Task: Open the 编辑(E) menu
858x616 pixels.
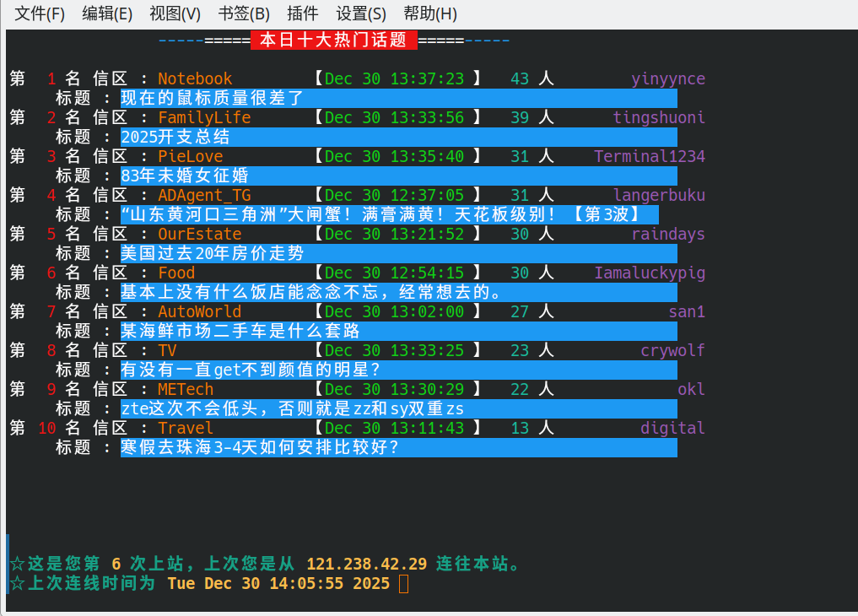Action: [107, 14]
